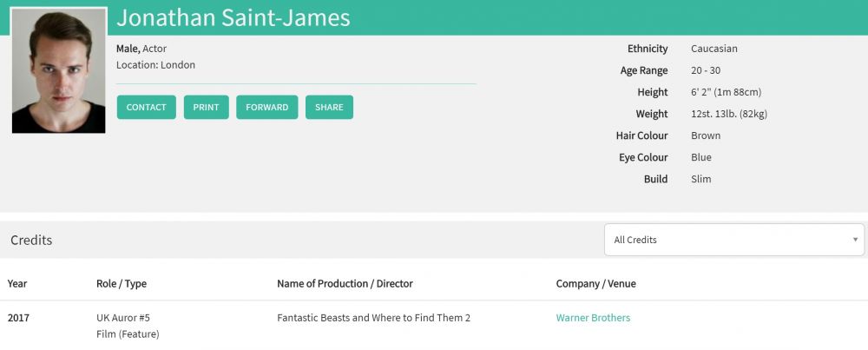Click the dropdown arrow beside All Credits
Viewport: 868px width, 350px height.
click(855, 240)
